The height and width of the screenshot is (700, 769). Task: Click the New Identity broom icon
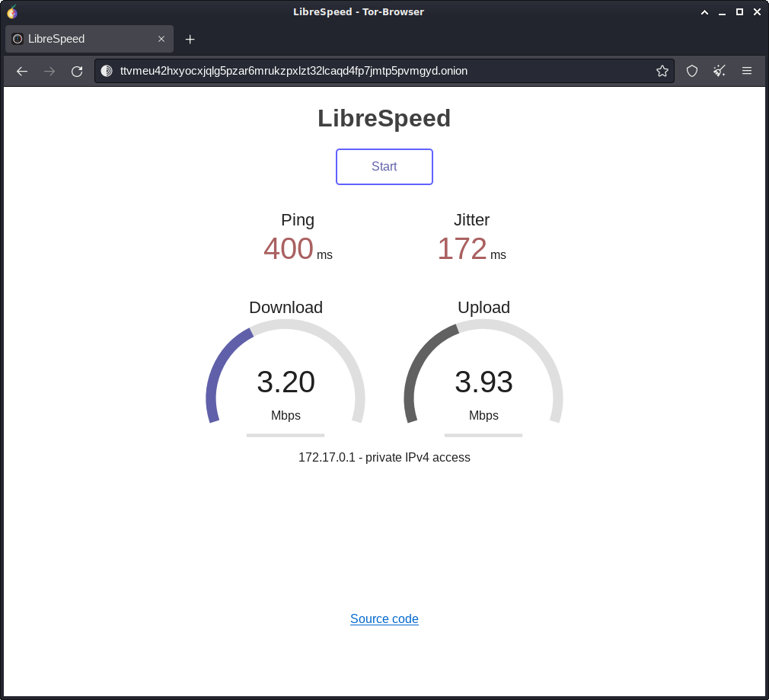point(720,71)
